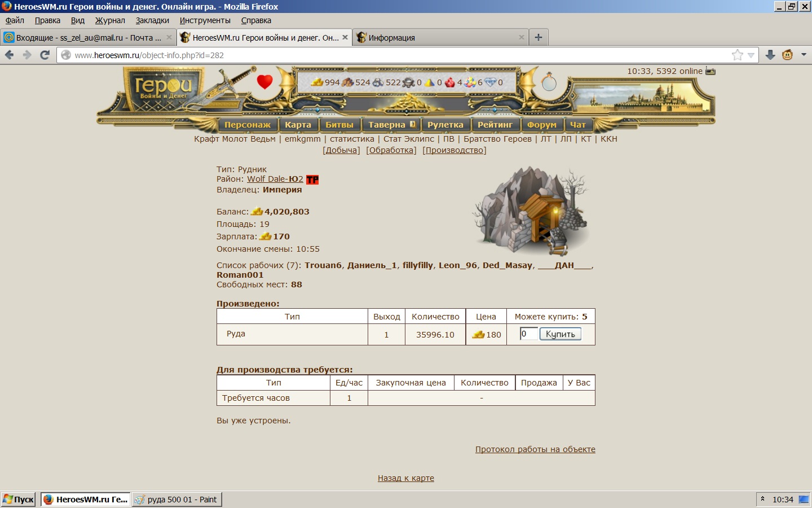Open the [Добыча] link
Viewport: 812px width, 508px height.
[341, 150]
